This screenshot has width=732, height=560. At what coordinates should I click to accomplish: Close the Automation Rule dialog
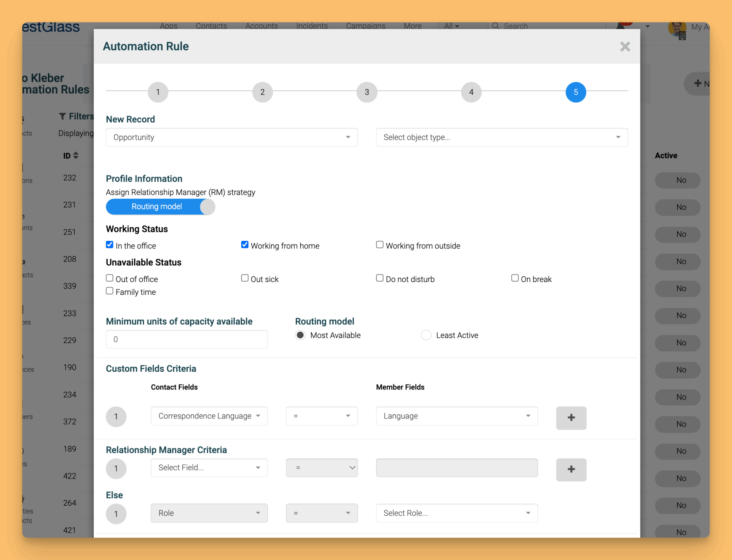625,46
